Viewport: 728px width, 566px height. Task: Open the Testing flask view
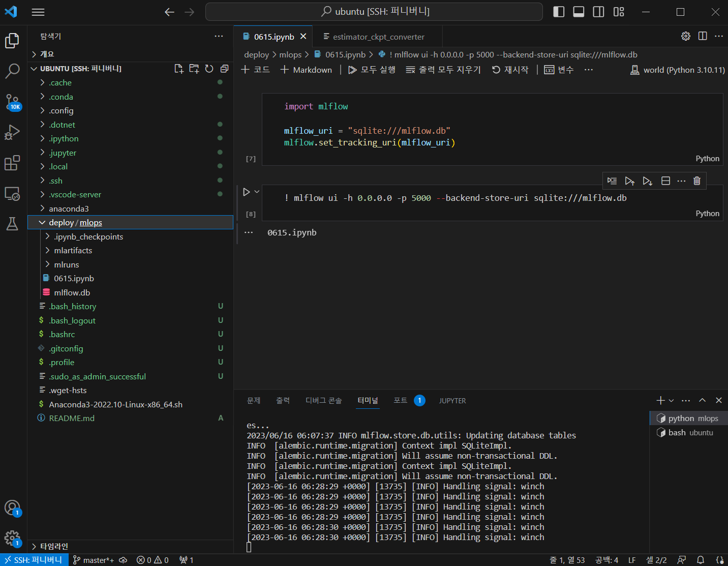(x=12, y=224)
